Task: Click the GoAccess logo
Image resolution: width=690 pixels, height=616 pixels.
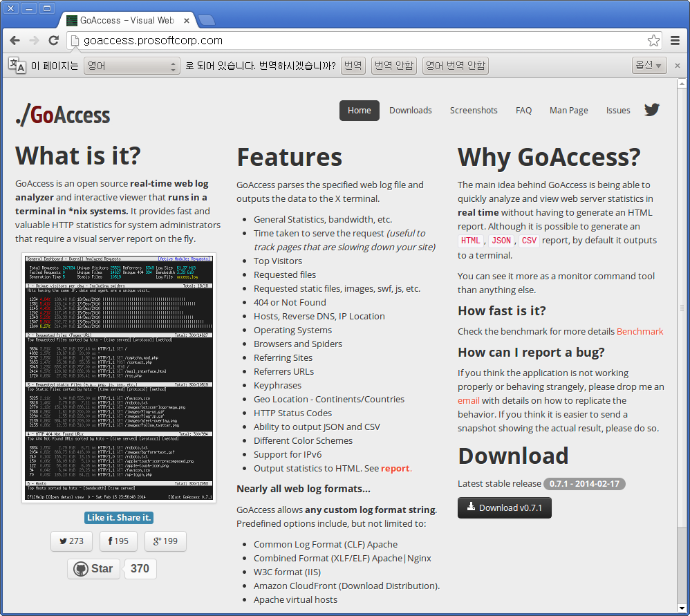Action: (x=62, y=115)
